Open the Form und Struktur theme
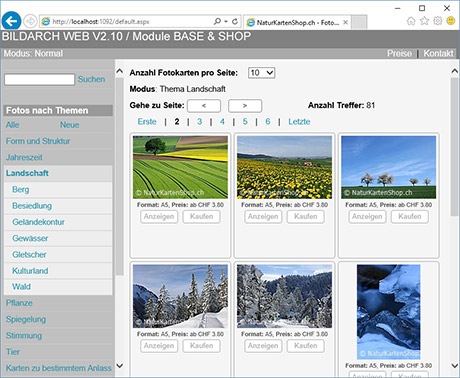 [x=38, y=141]
